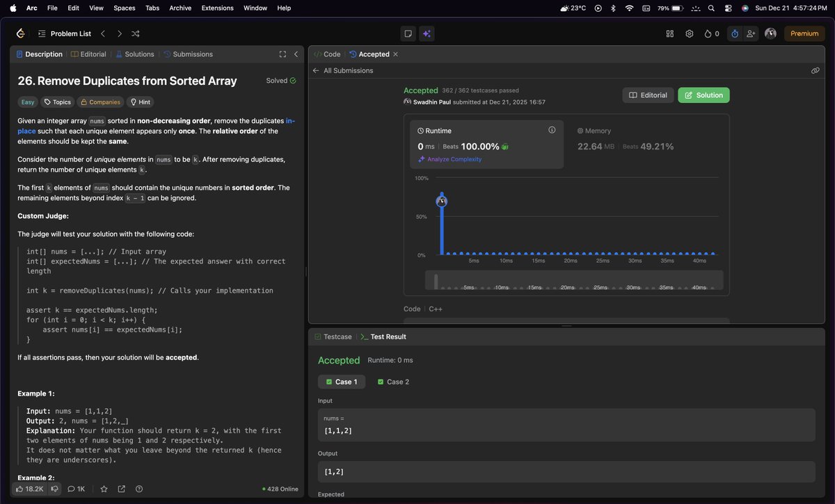Open Wi-Fi status menu
835x504 pixels.
tap(629, 8)
